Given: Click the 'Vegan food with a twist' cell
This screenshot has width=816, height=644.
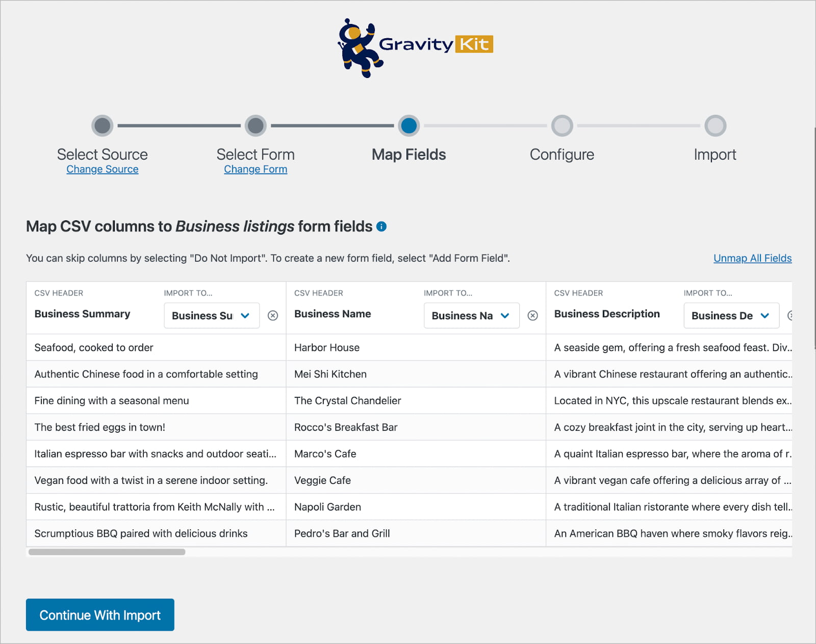Looking at the screenshot, I should click(156, 480).
